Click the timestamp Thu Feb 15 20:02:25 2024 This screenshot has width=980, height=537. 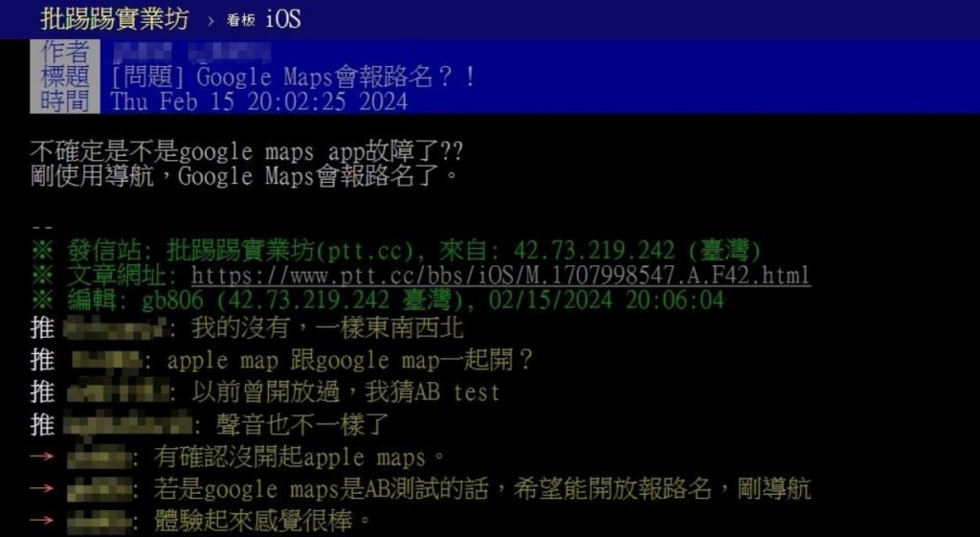tap(259, 101)
